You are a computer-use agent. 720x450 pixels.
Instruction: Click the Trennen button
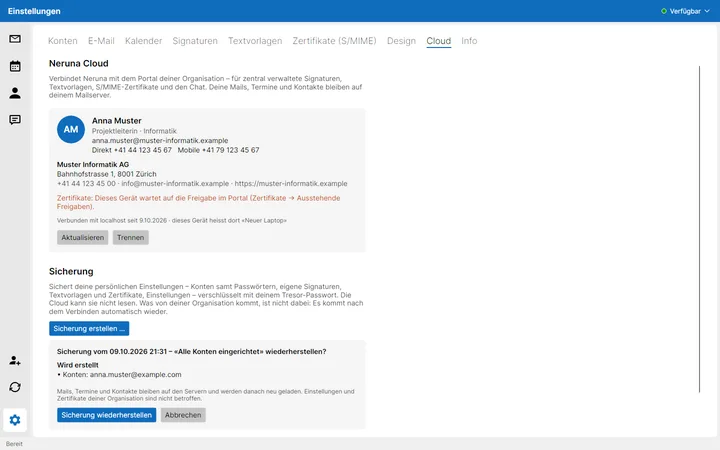pyautogui.click(x=130, y=237)
